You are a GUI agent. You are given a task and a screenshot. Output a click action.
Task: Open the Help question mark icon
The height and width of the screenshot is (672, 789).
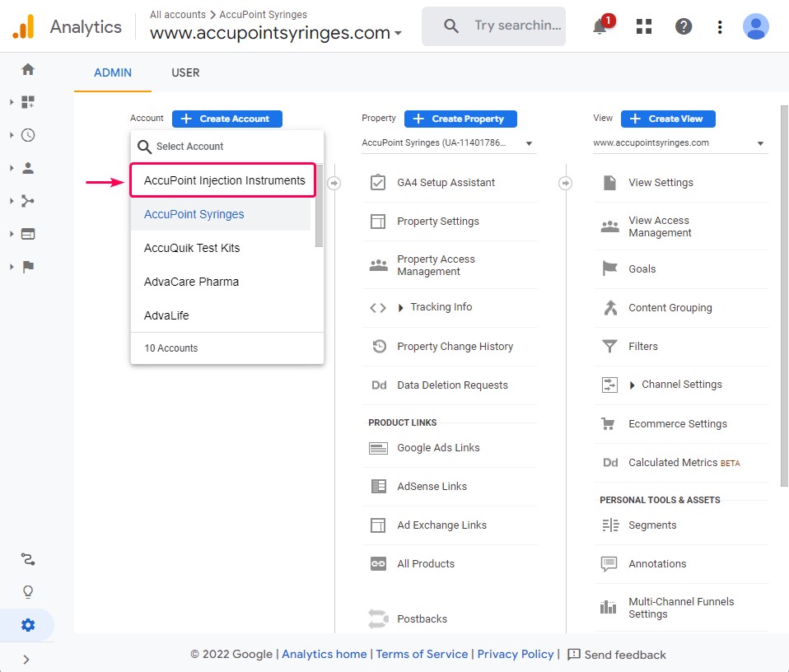point(684,26)
